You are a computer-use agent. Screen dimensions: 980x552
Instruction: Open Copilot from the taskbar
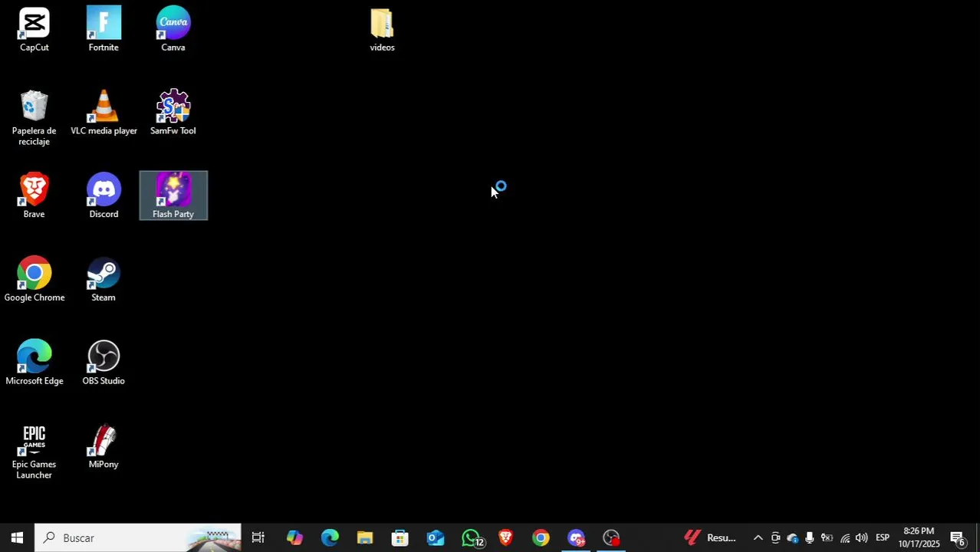[294, 538]
